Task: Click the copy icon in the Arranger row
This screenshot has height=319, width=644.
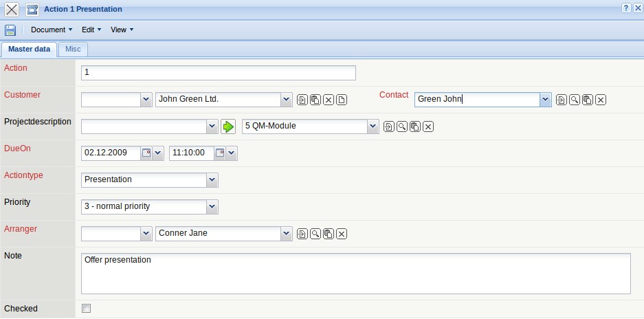Action: [x=328, y=234]
